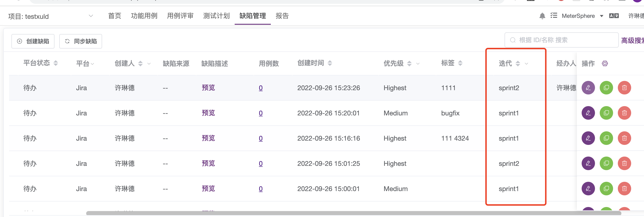644x217 pixels.
Task: Edit the first defect row
Action: [588, 88]
